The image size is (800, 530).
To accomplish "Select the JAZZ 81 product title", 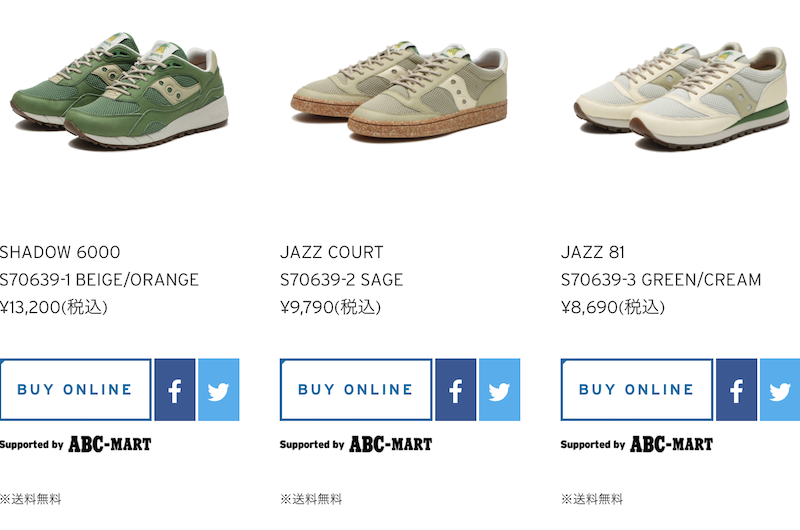I will click(593, 252).
